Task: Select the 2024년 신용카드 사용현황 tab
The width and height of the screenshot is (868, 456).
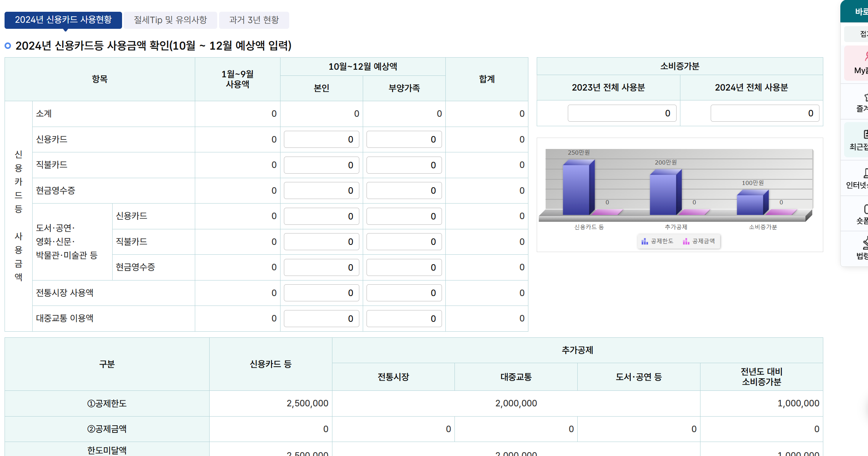Action: pyautogui.click(x=63, y=20)
